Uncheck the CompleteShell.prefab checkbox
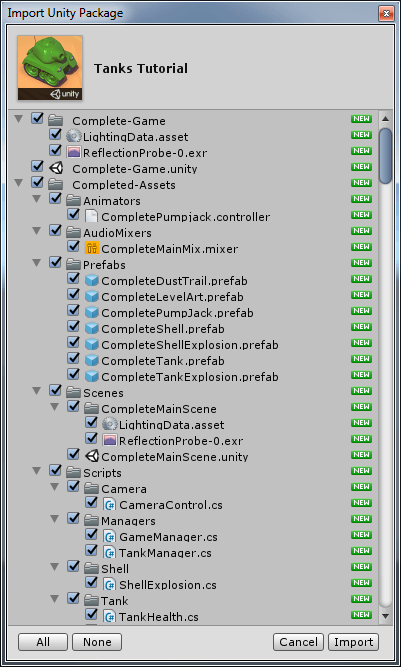Viewport: 401px width, 667px height. pos(74,326)
